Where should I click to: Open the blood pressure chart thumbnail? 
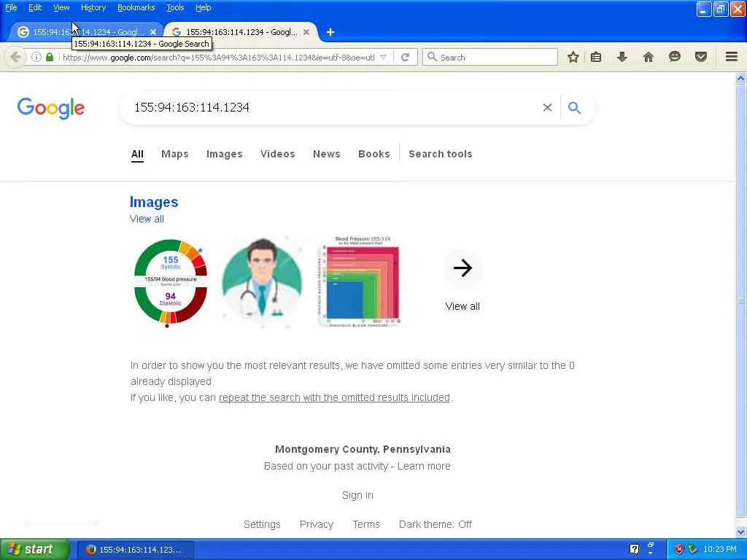click(x=360, y=281)
